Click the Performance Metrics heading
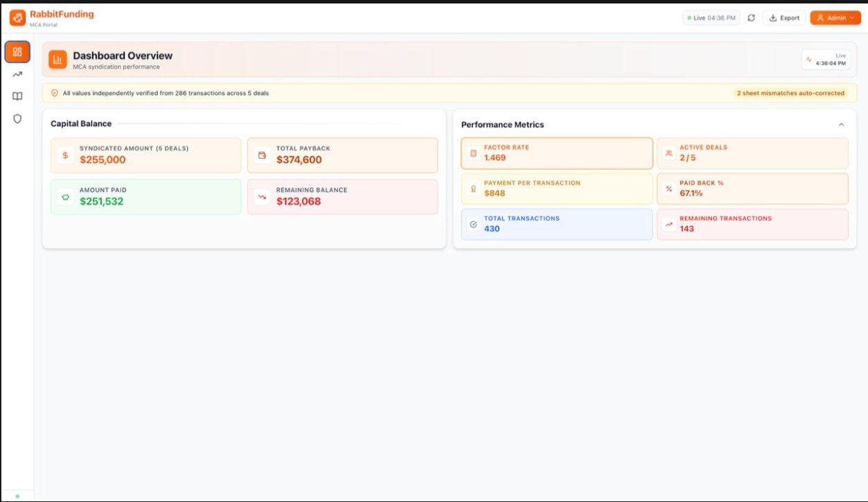This screenshot has height=502, width=868. tap(503, 125)
